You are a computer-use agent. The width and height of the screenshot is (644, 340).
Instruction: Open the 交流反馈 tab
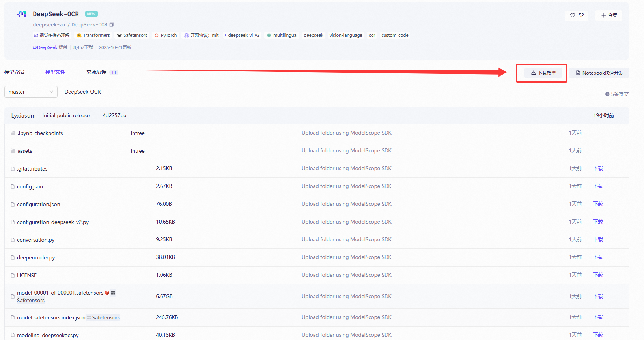97,72
